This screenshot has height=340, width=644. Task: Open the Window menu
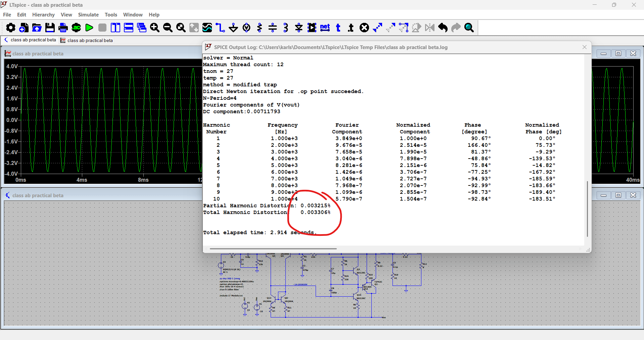[x=133, y=15]
